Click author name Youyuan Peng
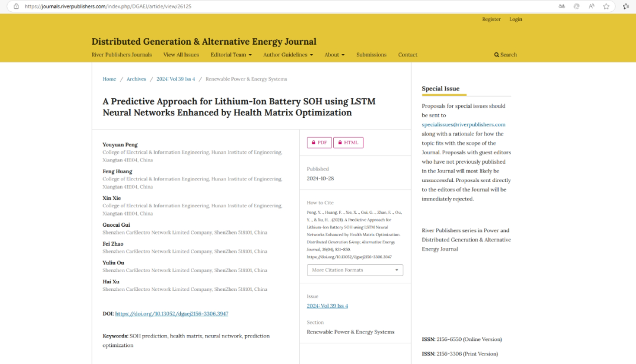Screen dimensions: 636x364 (x=120, y=145)
